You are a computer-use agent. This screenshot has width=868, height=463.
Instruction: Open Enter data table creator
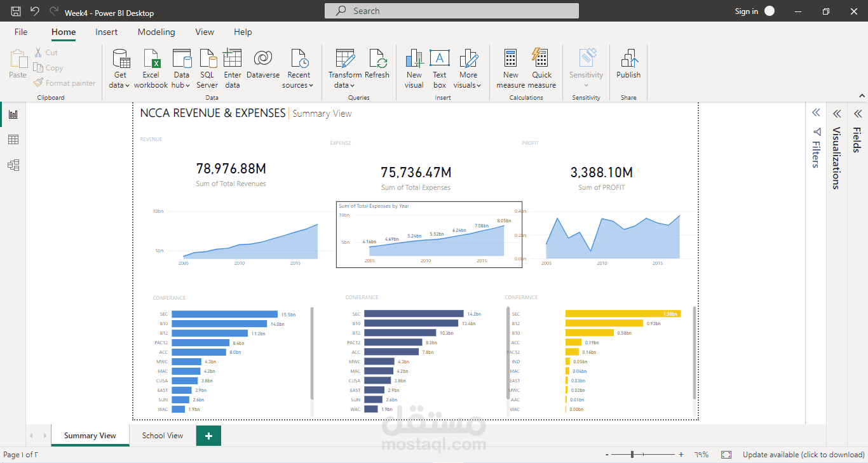[233, 69]
